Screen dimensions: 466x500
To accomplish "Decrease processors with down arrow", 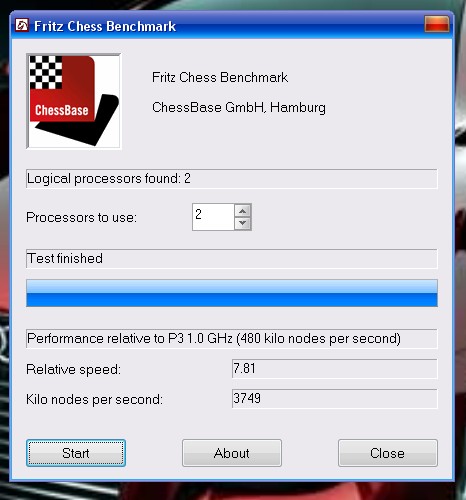I will [x=243, y=223].
